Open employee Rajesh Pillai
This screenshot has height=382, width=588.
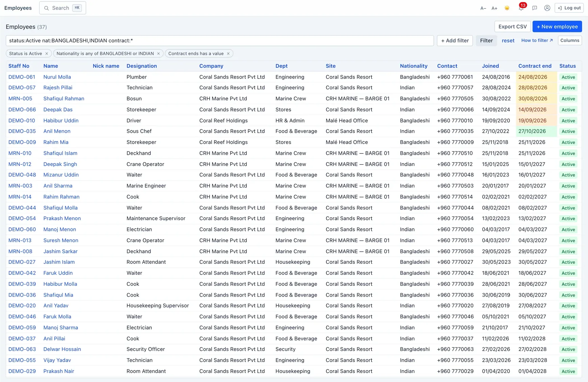coord(58,88)
